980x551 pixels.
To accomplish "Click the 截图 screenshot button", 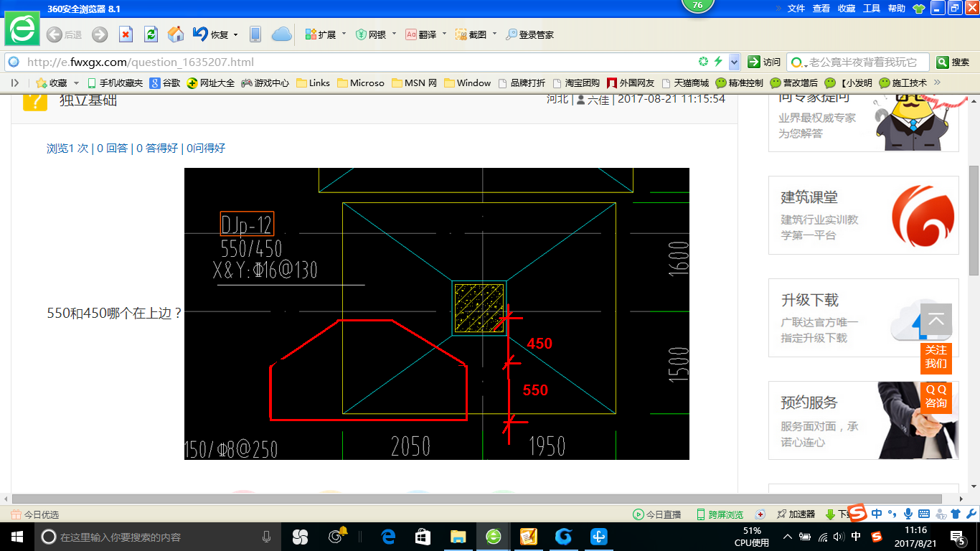I will pos(471,34).
